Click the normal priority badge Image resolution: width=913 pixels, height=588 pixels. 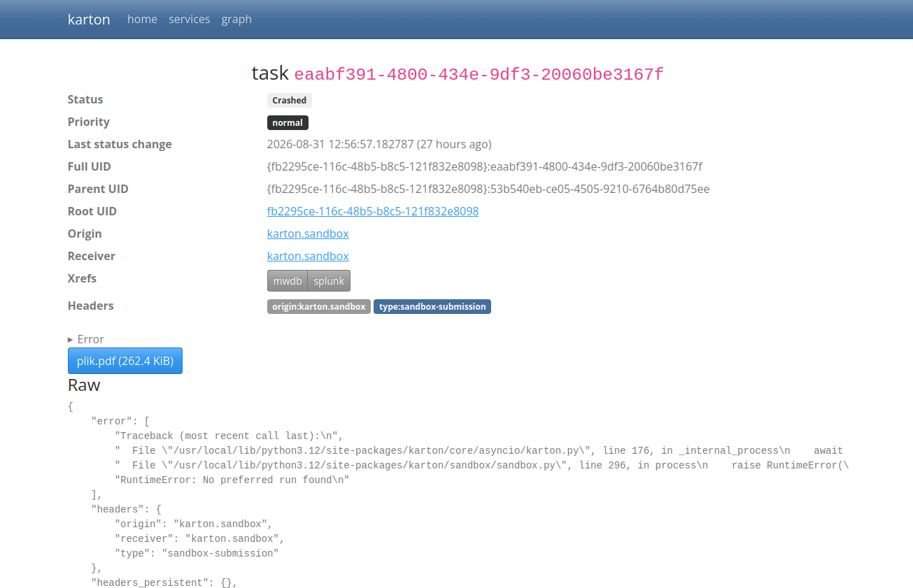pos(288,122)
